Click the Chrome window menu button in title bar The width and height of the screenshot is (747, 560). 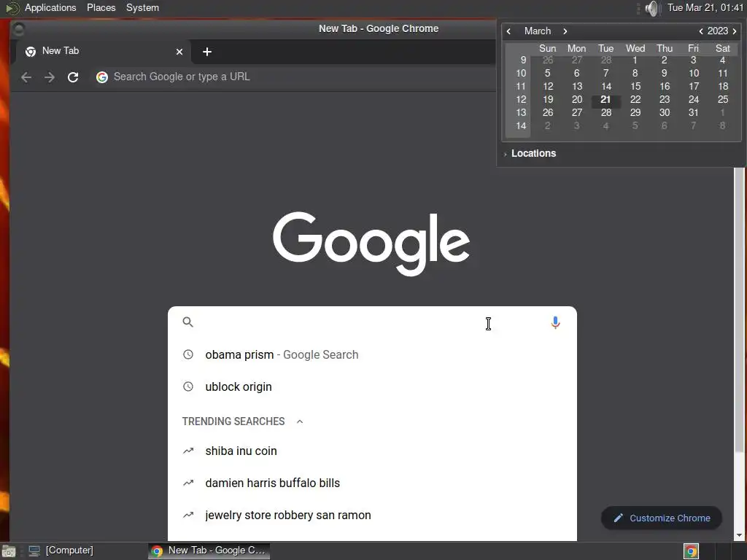pyautogui.click(x=19, y=29)
